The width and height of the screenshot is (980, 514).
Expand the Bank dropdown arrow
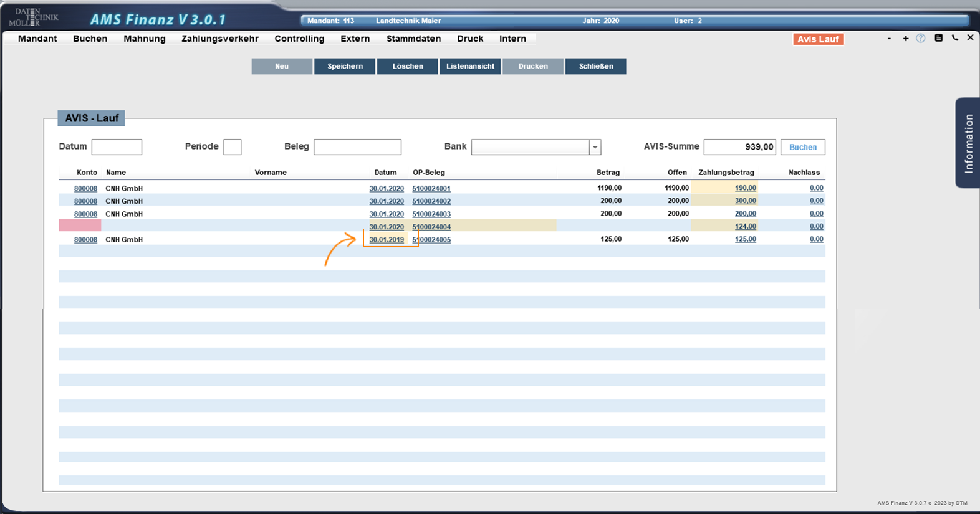pos(595,147)
